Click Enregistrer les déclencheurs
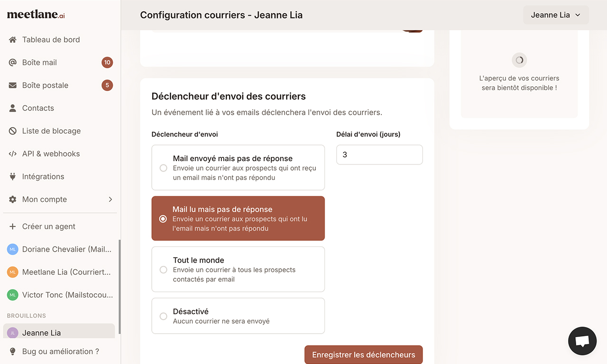 (x=363, y=354)
